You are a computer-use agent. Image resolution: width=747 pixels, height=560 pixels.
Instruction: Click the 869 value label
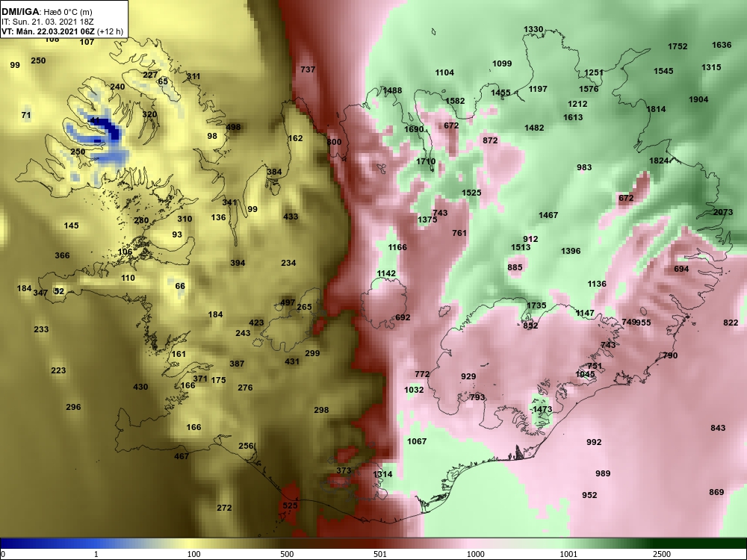tap(716, 492)
